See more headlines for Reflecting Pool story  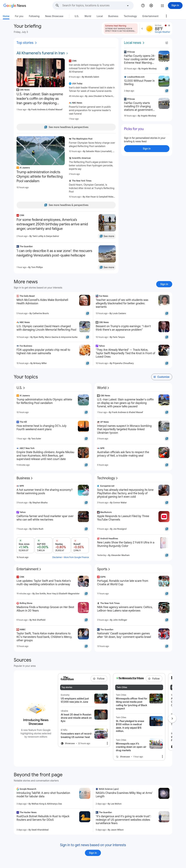click(x=66, y=205)
